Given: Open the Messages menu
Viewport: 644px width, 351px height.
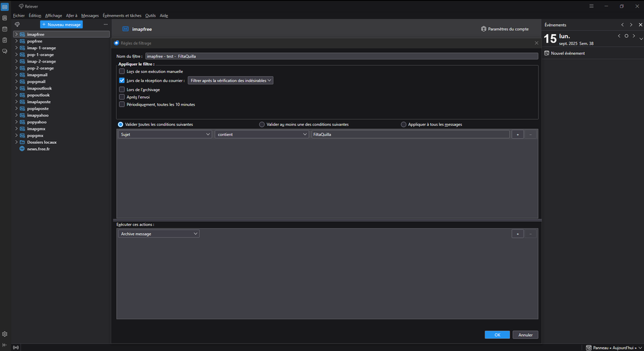Looking at the screenshot, I should [x=90, y=15].
